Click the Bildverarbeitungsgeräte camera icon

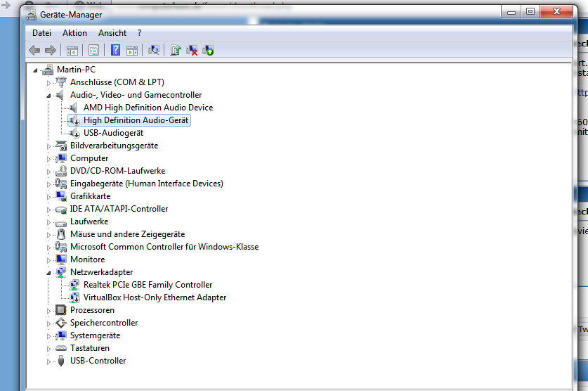[x=60, y=146]
